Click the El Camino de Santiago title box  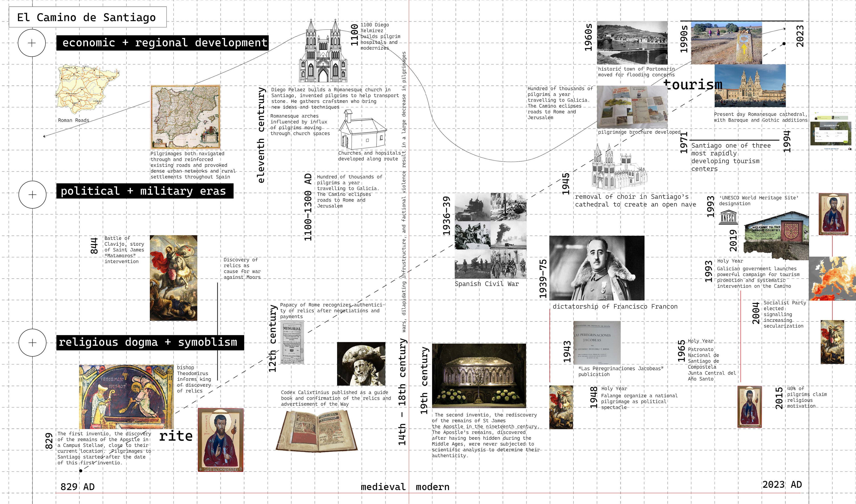(88, 17)
